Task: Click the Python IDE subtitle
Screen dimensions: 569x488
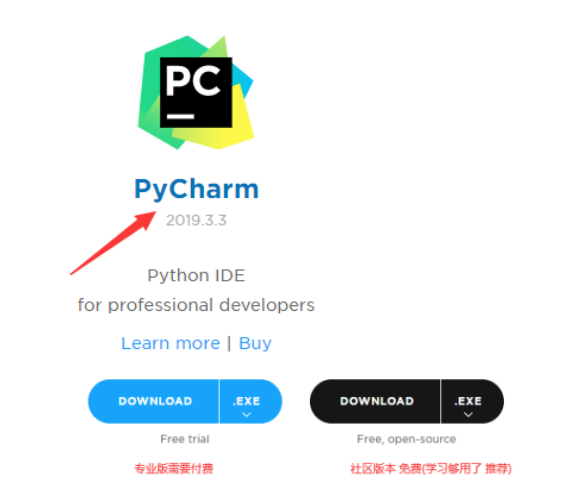Action: pos(196,276)
